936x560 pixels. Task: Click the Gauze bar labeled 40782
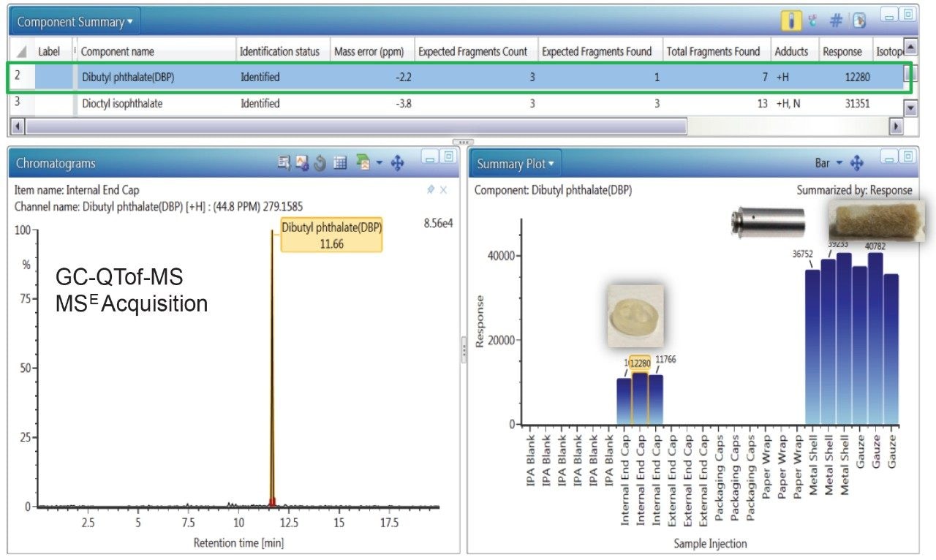tap(875, 338)
